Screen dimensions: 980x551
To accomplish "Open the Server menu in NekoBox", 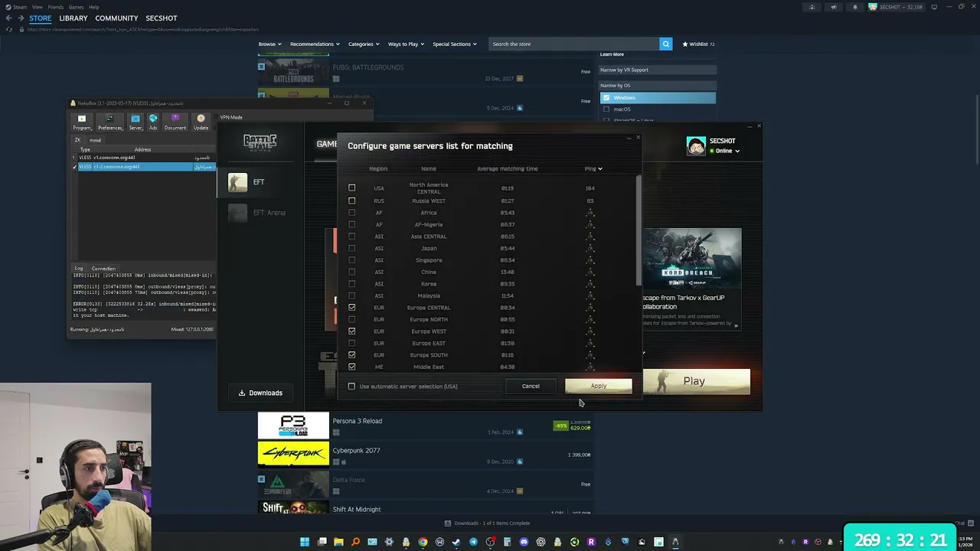I will tap(136, 122).
